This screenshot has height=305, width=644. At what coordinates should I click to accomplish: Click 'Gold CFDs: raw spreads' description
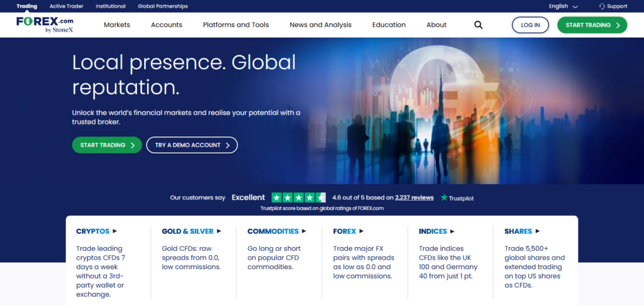(x=191, y=257)
